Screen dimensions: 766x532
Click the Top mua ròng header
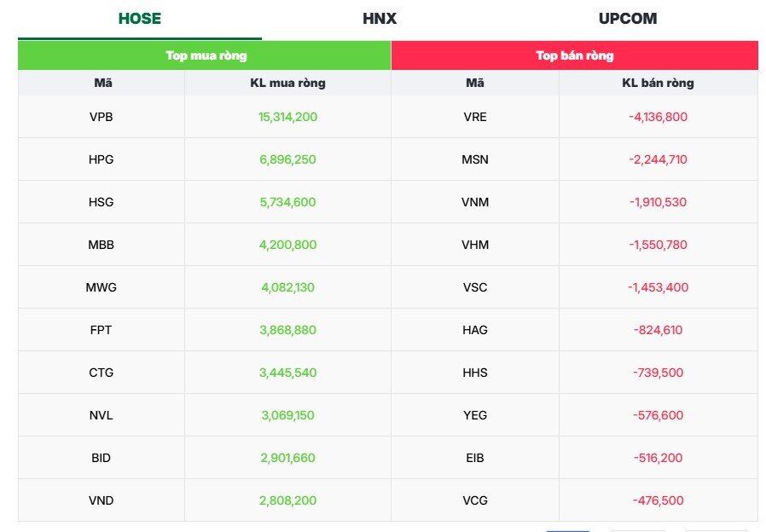(206, 55)
